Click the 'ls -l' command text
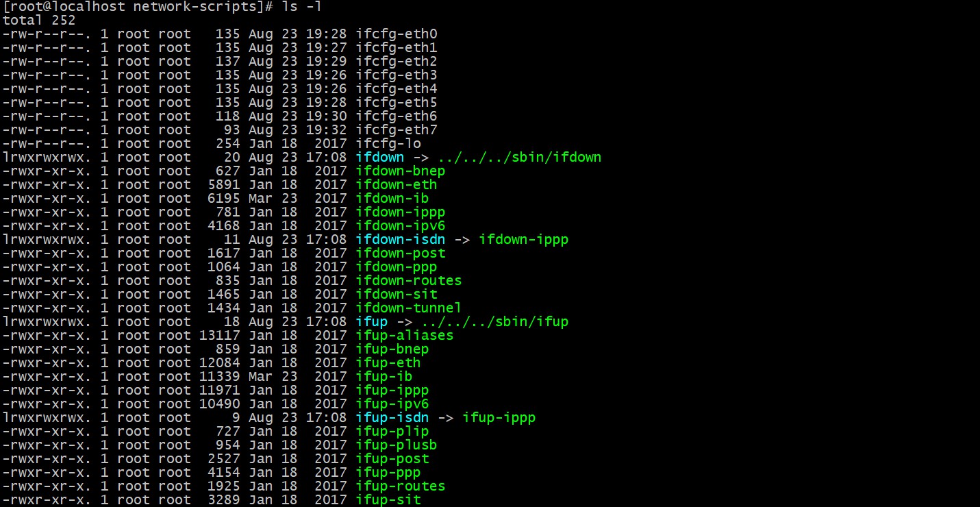 tap(302, 7)
